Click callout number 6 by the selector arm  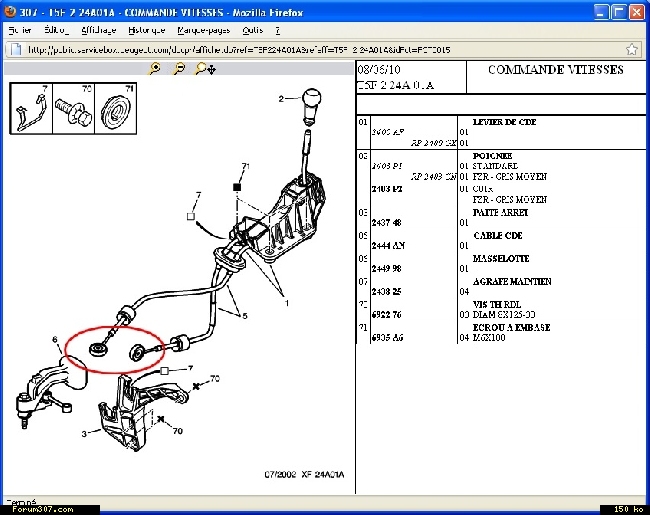55,340
